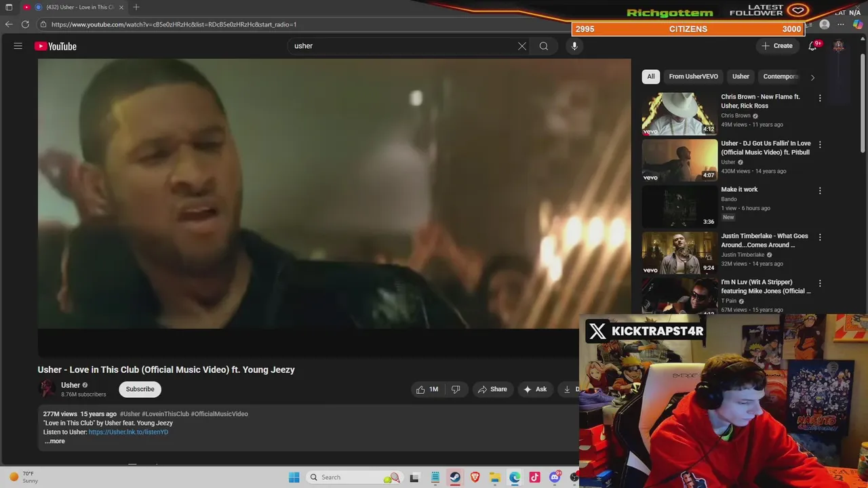
Task: Click the Create button in header
Action: click(x=777, y=46)
